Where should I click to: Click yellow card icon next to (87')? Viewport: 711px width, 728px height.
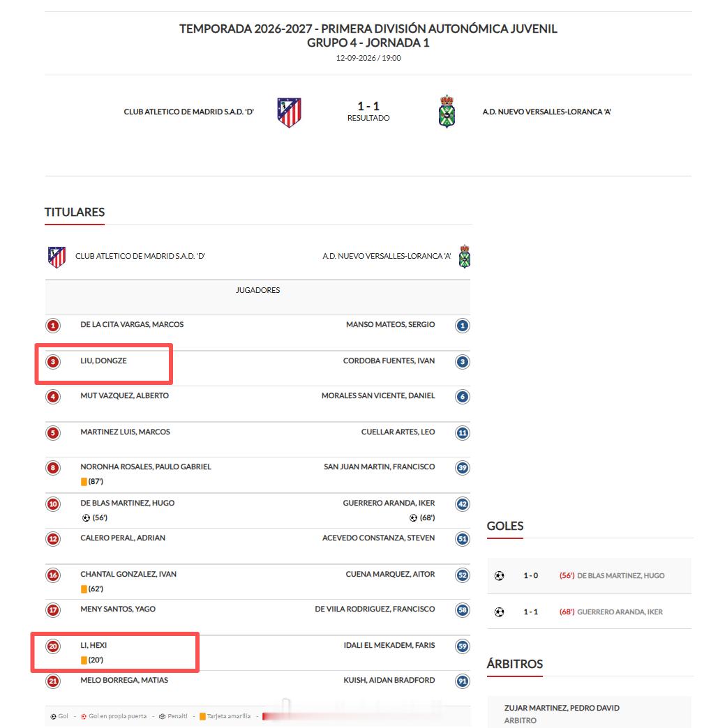(x=84, y=482)
